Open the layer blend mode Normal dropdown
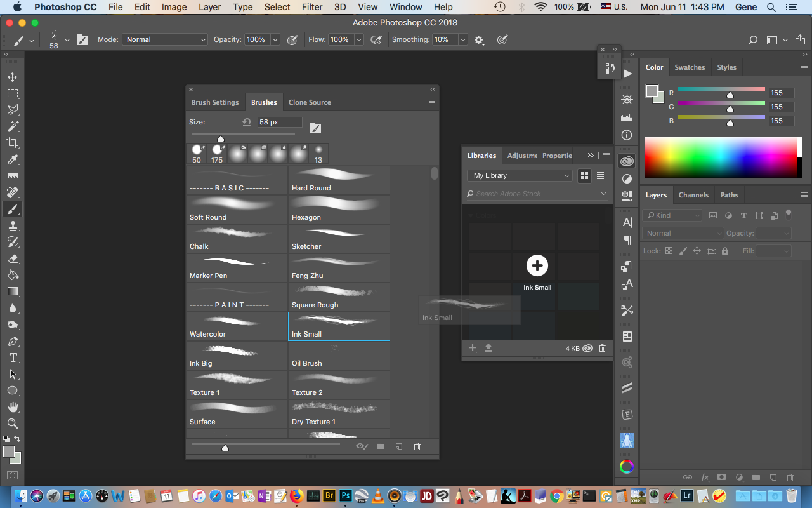The width and height of the screenshot is (812, 508). pos(683,233)
